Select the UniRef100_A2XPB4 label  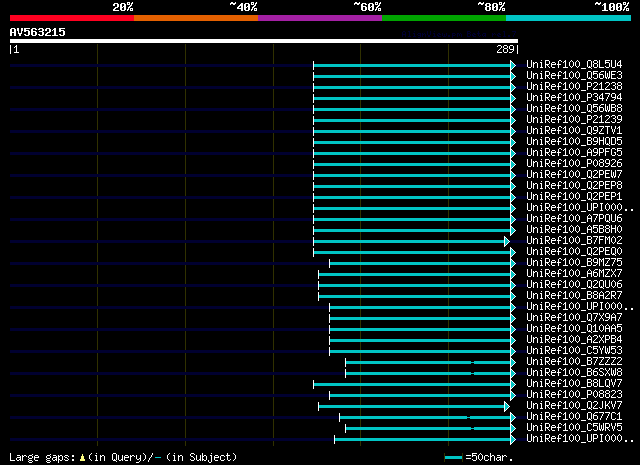[574, 340]
